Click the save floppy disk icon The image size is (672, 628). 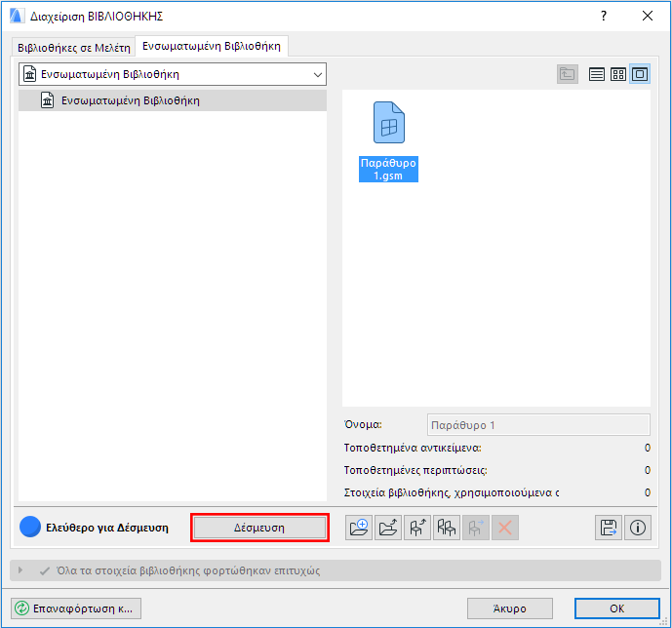(609, 528)
